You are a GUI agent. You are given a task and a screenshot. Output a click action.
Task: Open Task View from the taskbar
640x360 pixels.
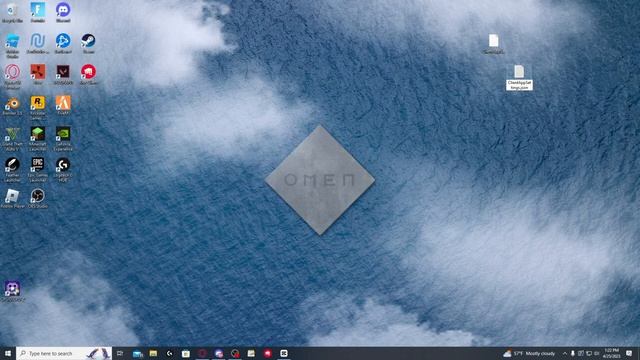pyautogui.click(x=120, y=353)
